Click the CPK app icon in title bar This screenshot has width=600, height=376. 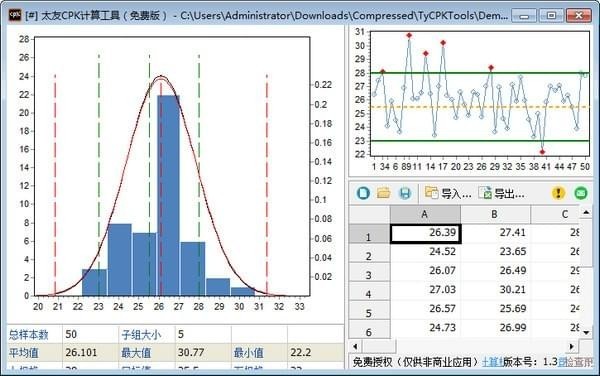(15, 15)
